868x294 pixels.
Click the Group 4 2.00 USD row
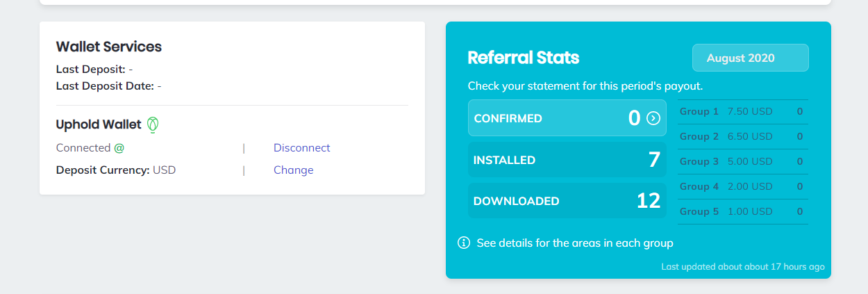tap(742, 187)
